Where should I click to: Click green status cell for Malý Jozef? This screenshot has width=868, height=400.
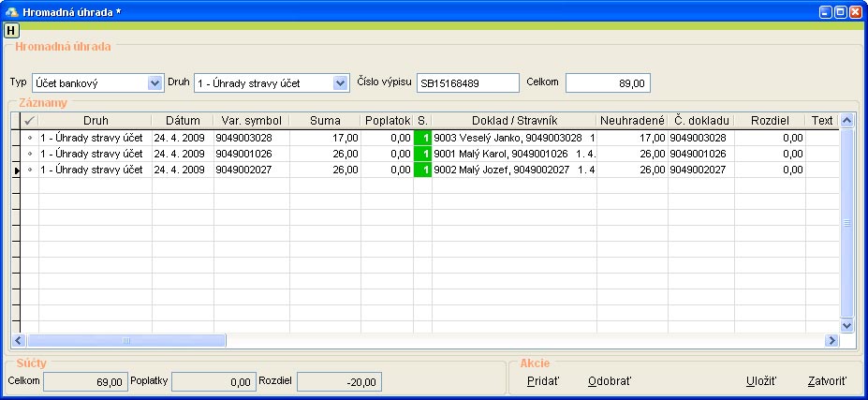coord(422,170)
